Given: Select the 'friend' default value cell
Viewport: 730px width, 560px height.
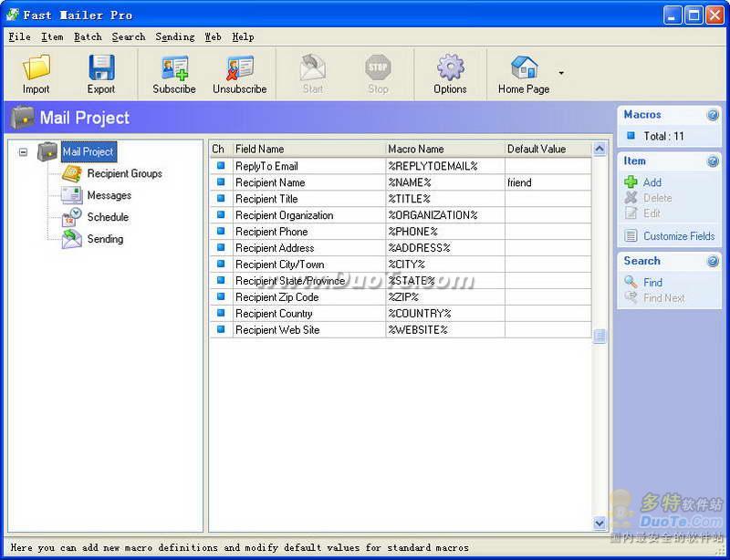Looking at the screenshot, I should pyautogui.click(x=548, y=182).
